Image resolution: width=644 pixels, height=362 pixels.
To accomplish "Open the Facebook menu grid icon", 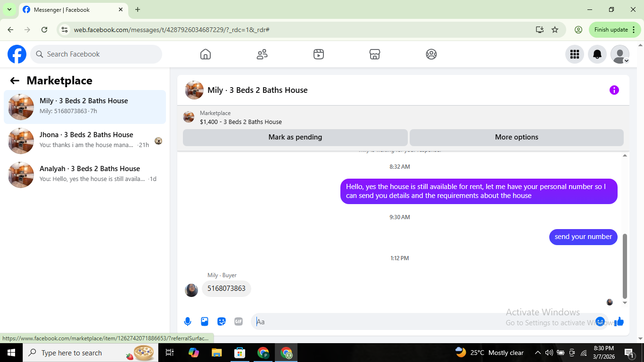I will point(575,54).
